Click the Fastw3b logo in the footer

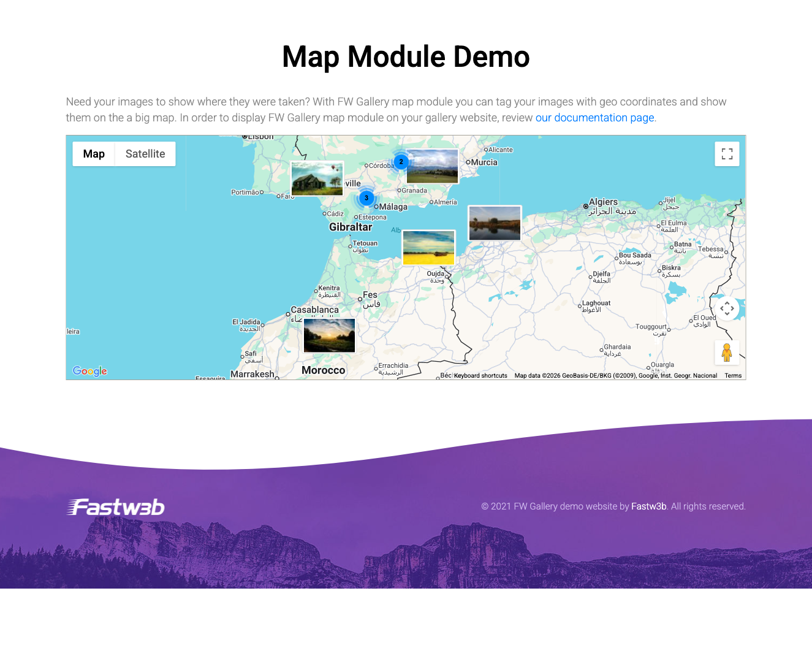116,506
